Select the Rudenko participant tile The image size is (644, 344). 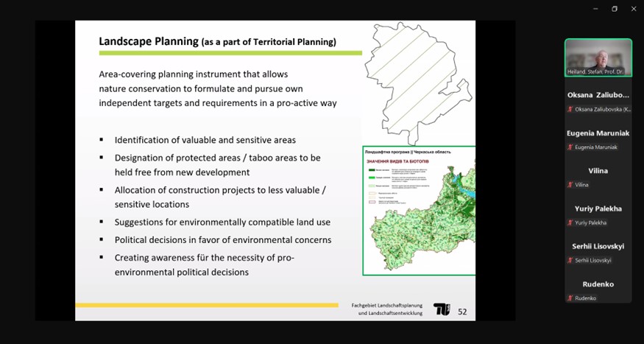tap(598, 288)
